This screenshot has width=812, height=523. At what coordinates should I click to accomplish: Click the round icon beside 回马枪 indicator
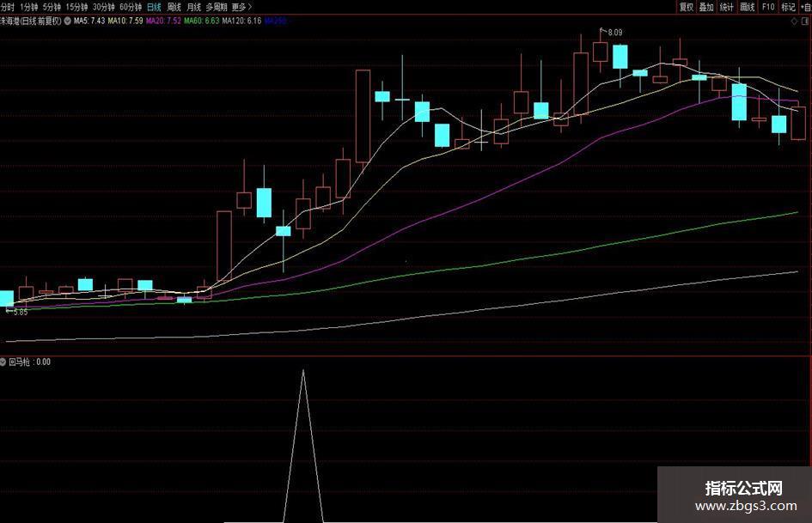tap(3, 362)
